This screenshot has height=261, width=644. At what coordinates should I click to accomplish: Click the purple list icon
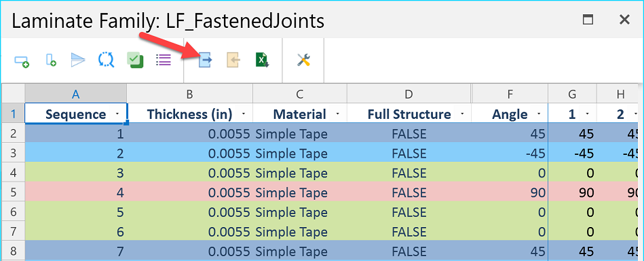pos(163,60)
